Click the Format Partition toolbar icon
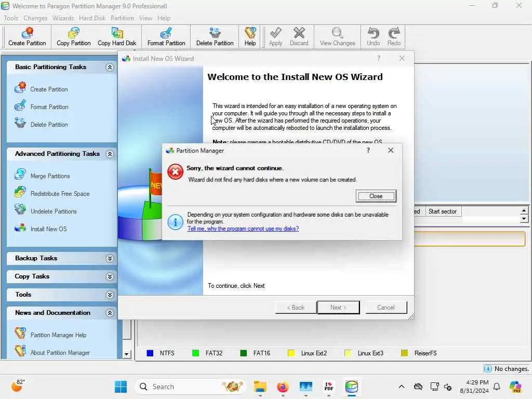532x399 pixels. pyautogui.click(x=166, y=37)
